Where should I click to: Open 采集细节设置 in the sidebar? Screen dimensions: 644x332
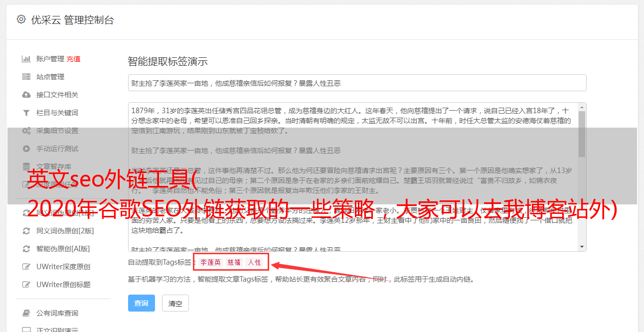[x=57, y=131]
